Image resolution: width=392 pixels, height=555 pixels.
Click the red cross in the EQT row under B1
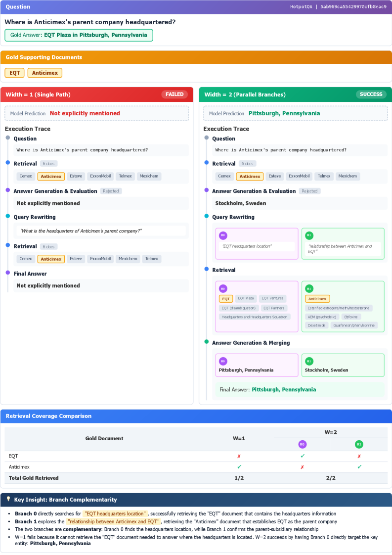click(x=359, y=456)
